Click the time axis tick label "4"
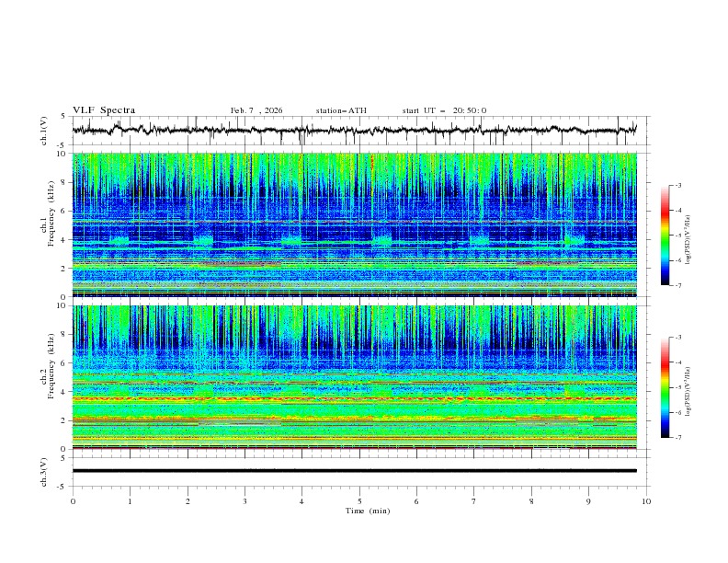 (x=301, y=501)
